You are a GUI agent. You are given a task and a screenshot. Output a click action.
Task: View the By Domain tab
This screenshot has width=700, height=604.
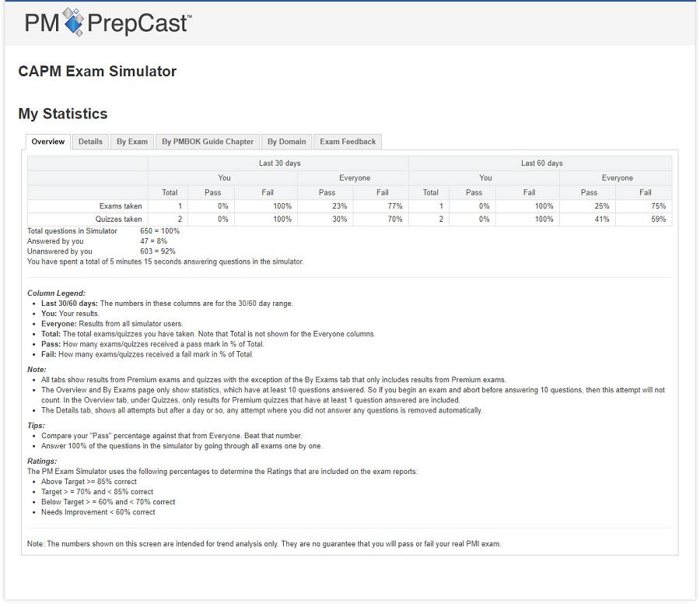point(286,142)
